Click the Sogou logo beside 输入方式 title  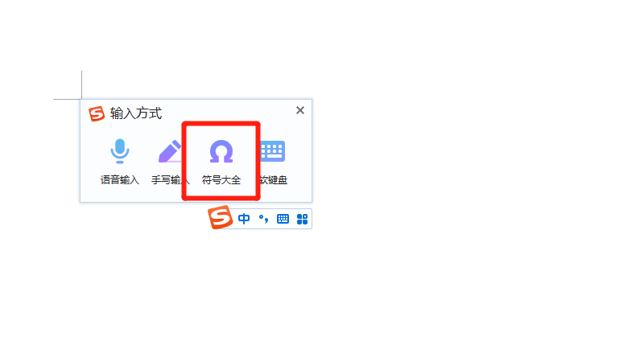[97, 113]
